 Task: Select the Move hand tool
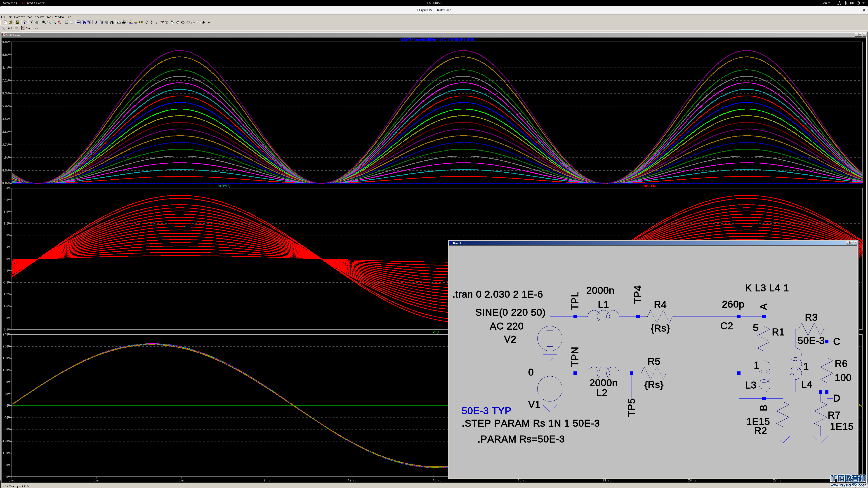click(x=172, y=22)
